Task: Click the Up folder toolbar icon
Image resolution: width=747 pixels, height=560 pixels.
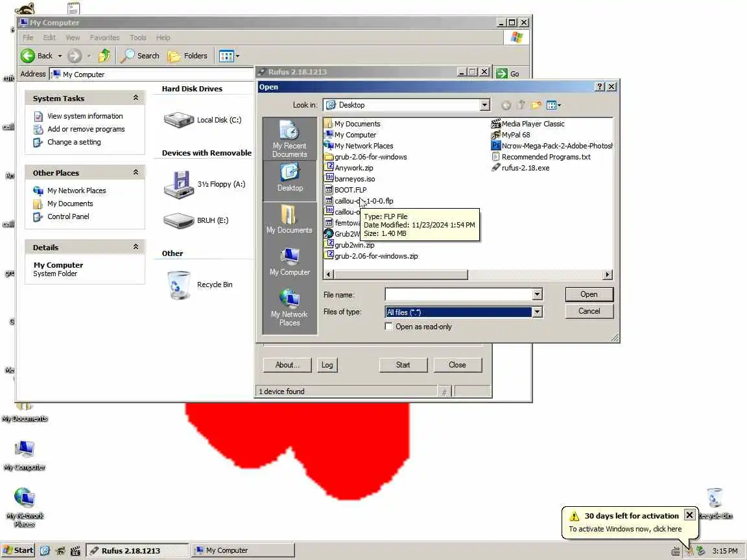Action: tap(104, 56)
